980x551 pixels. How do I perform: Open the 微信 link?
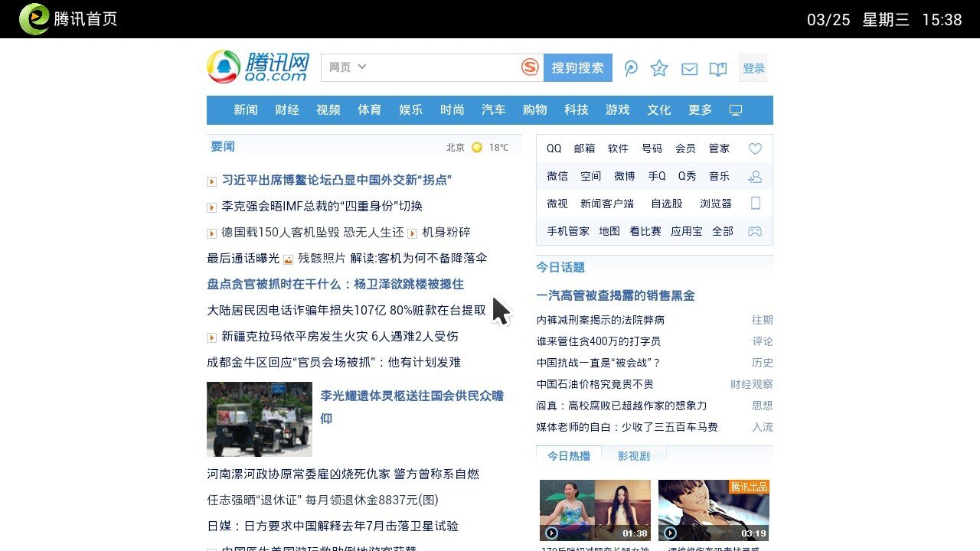[557, 176]
